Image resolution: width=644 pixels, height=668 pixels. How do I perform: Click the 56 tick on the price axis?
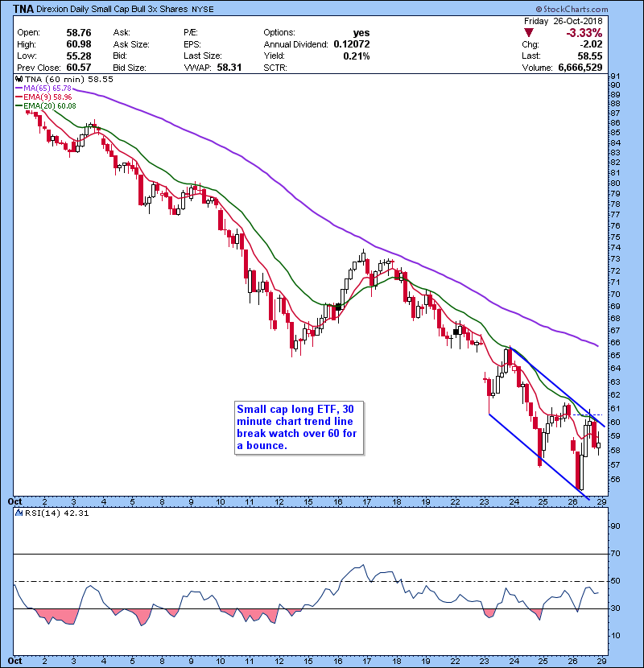(x=616, y=480)
